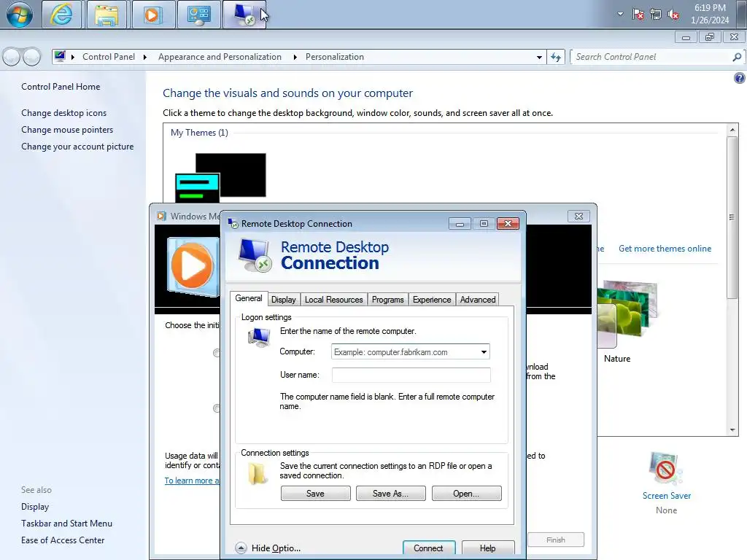Click the search magnifier icon

tap(737, 57)
